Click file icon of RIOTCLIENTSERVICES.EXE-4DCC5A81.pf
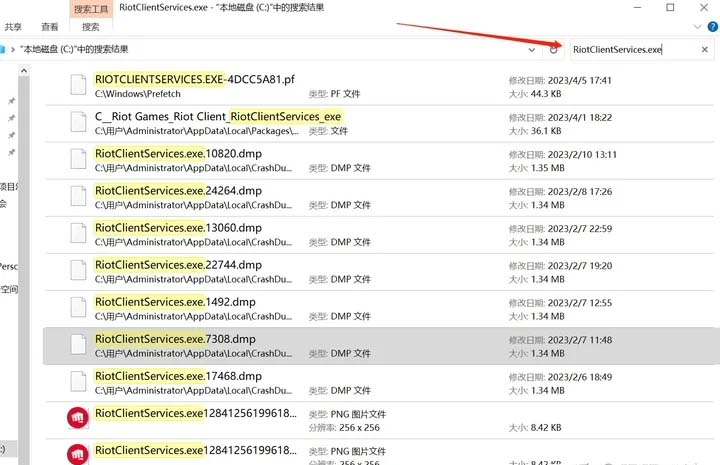The height and width of the screenshot is (465, 720). [78, 84]
